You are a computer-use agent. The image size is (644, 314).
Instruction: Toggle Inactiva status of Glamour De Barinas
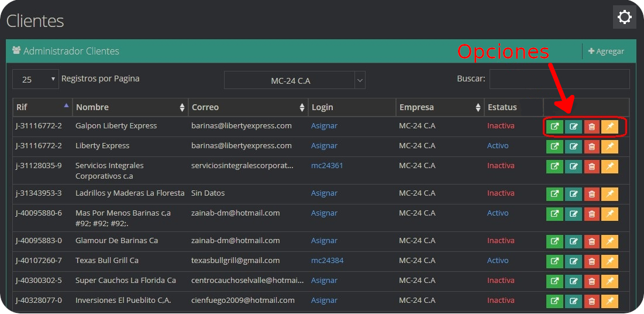tap(501, 241)
